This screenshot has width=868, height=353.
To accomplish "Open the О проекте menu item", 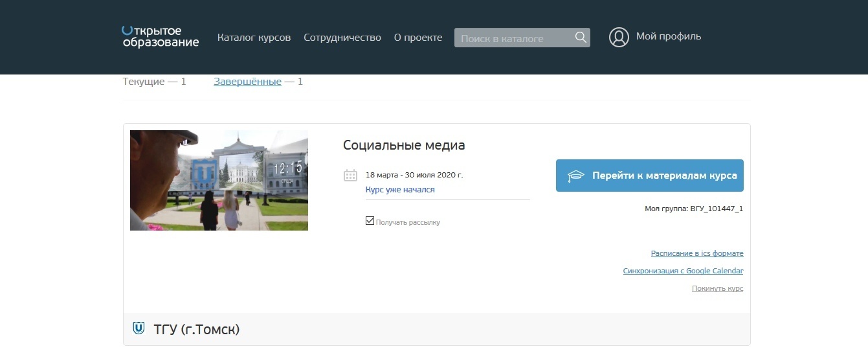I will [x=418, y=38].
